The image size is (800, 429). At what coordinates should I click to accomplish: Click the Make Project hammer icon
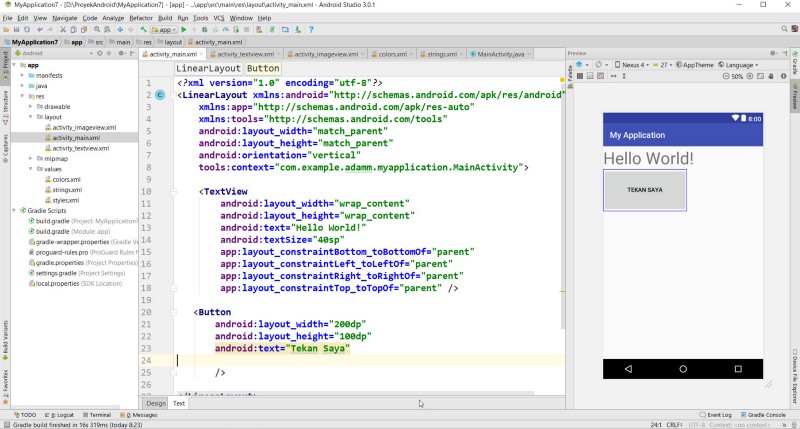coord(144,30)
